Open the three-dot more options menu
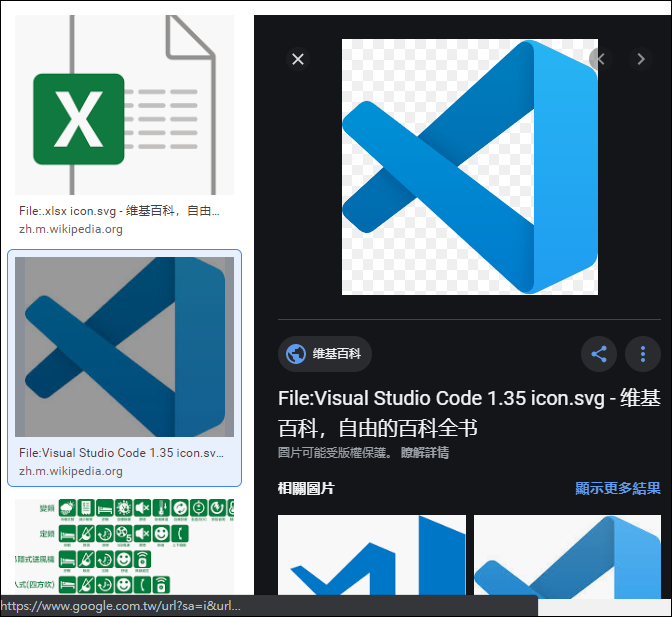 click(643, 354)
